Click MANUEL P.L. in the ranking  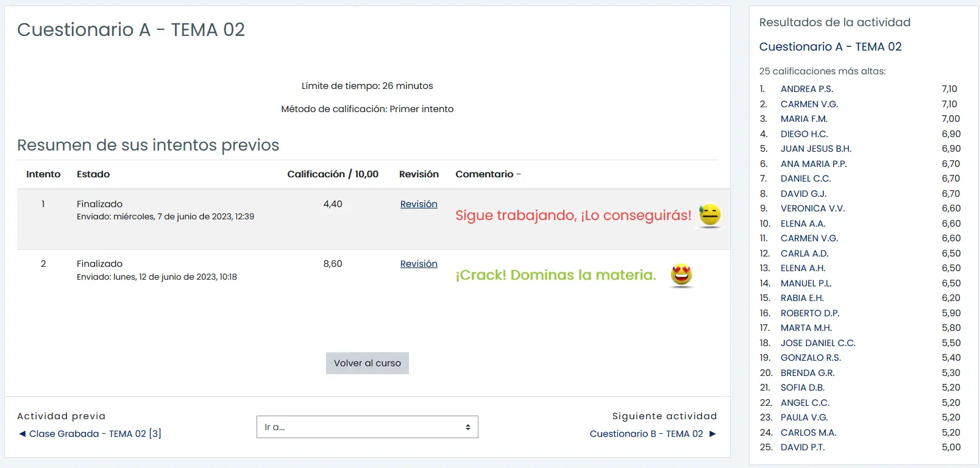pyautogui.click(x=806, y=283)
